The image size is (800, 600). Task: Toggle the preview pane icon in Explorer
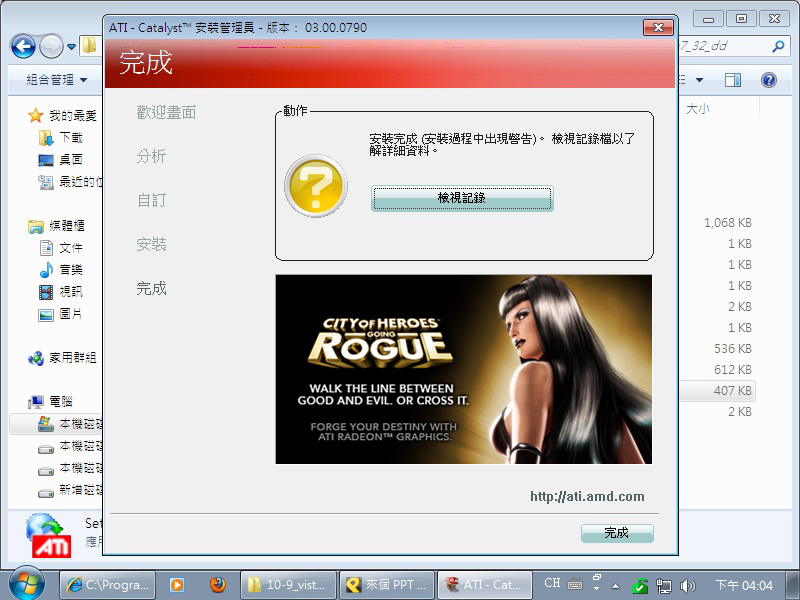click(733, 80)
